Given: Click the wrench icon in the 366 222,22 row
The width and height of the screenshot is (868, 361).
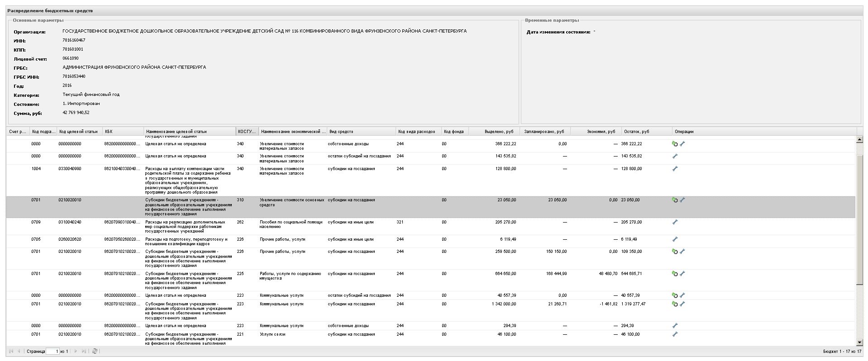Looking at the screenshot, I should [682, 144].
